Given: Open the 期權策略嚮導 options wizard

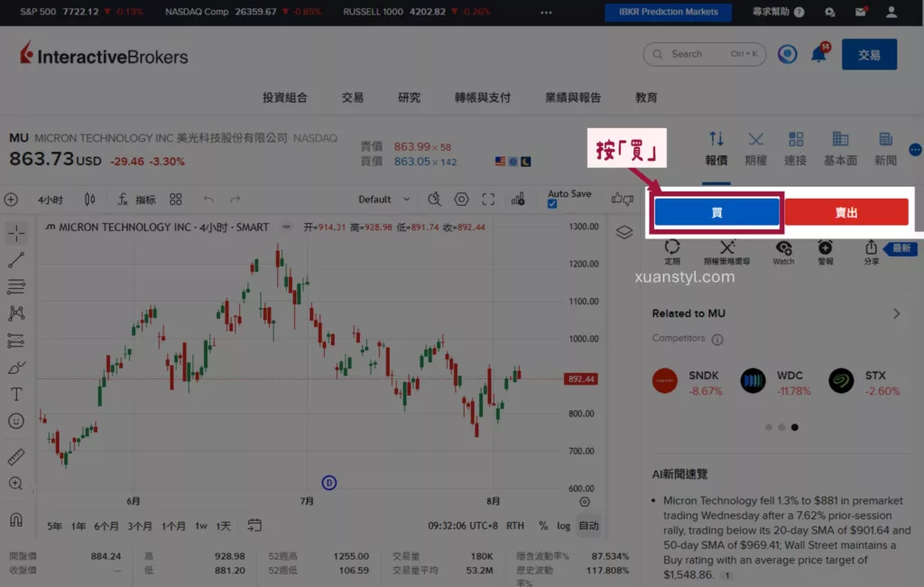Looking at the screenshot, I should 726,253.
